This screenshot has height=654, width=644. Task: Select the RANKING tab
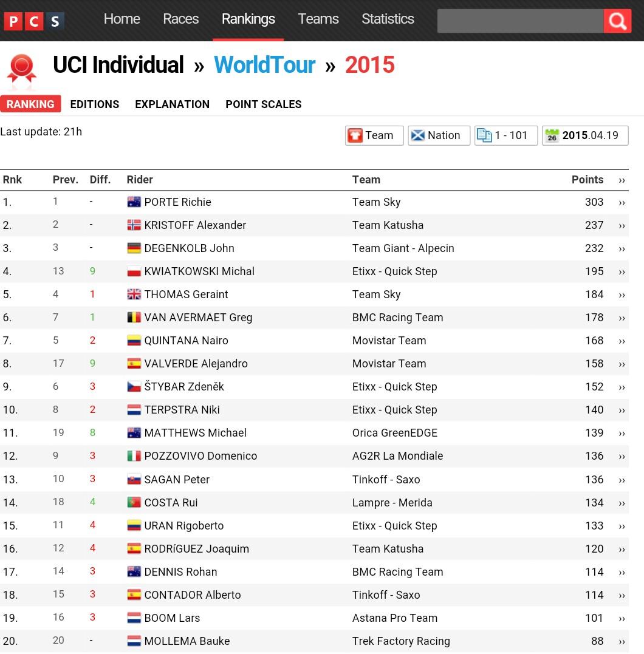[30, 104]
